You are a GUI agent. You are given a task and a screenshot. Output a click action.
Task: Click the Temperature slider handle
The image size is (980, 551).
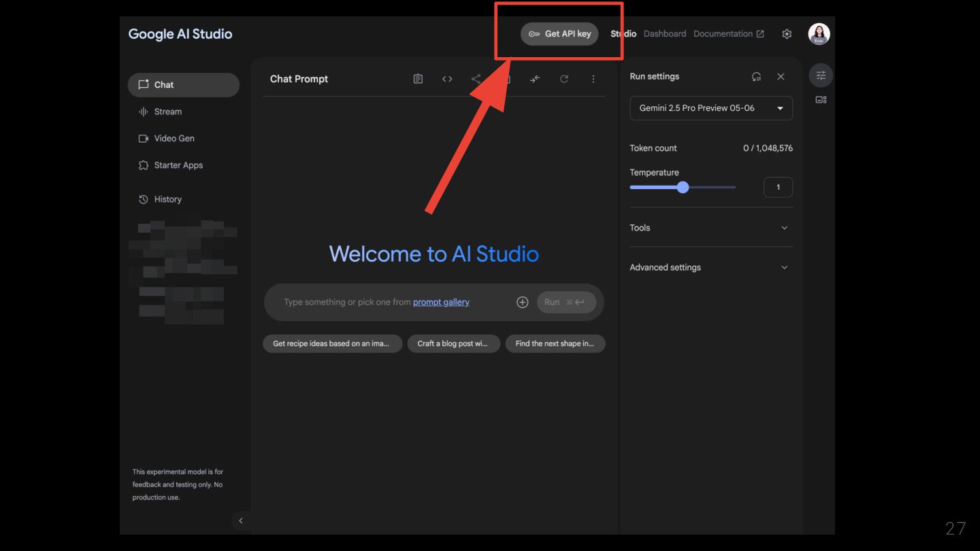(x=683, y=187)
